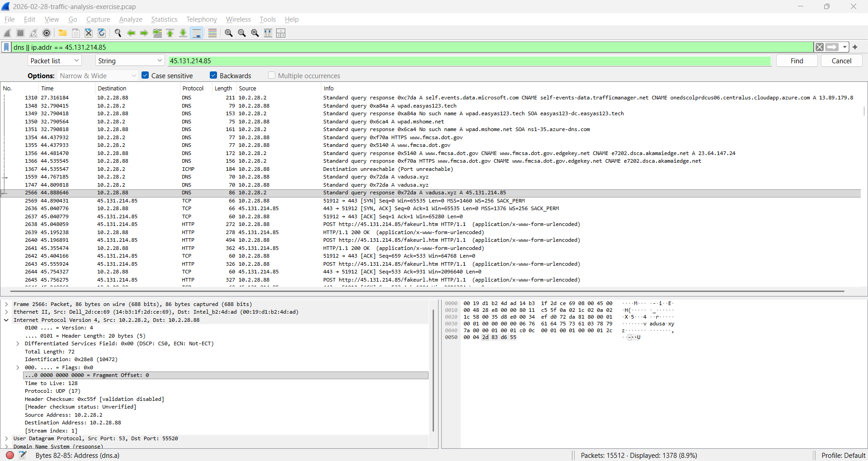Open the Capture menu
Image resolution: width=868 pixels, height=461 pixels.
(x=98, y=19)
